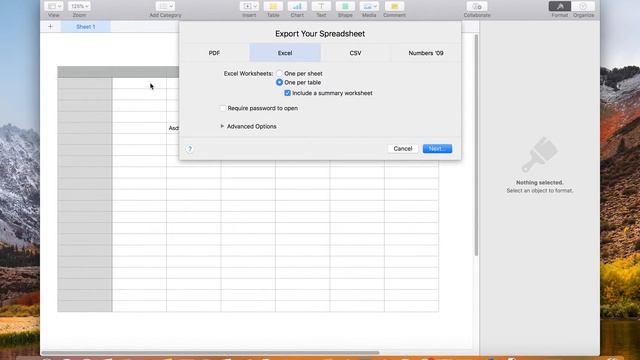
Task: Enable Require password to open
Action: pyautogui.click(x=223, y=108)
